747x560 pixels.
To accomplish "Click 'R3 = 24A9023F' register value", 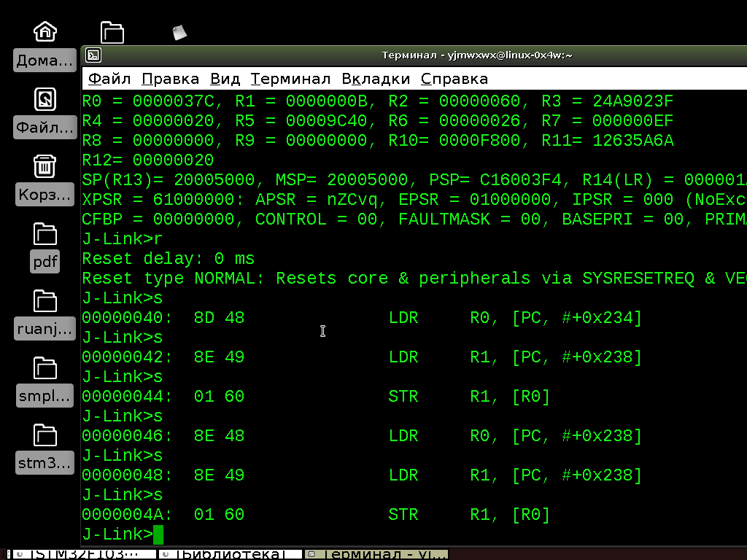I will tap(608, 101).
